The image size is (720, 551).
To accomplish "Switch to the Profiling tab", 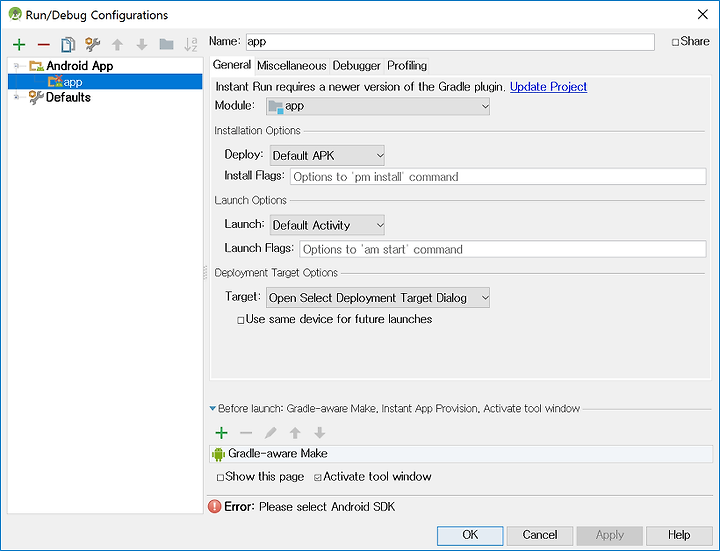I will 407,66.
